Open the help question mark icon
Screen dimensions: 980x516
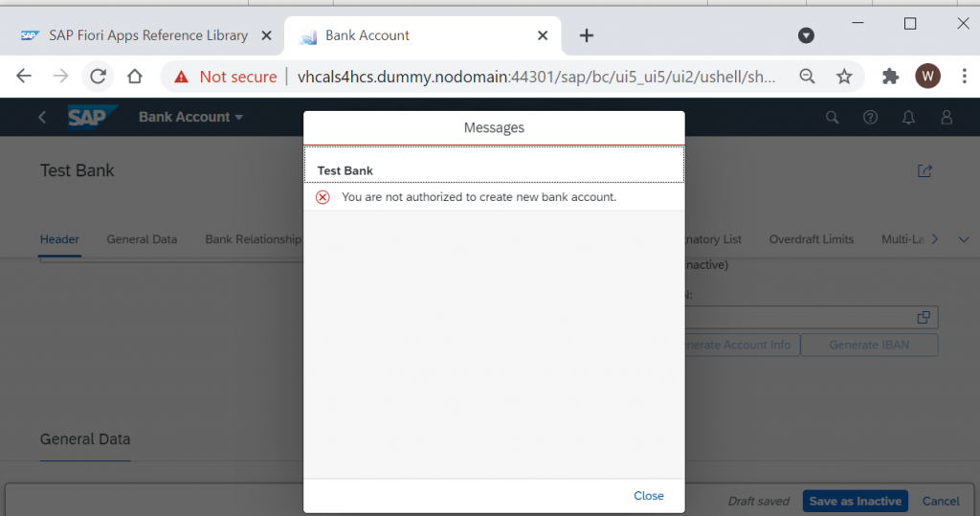(x=870, y=117)
